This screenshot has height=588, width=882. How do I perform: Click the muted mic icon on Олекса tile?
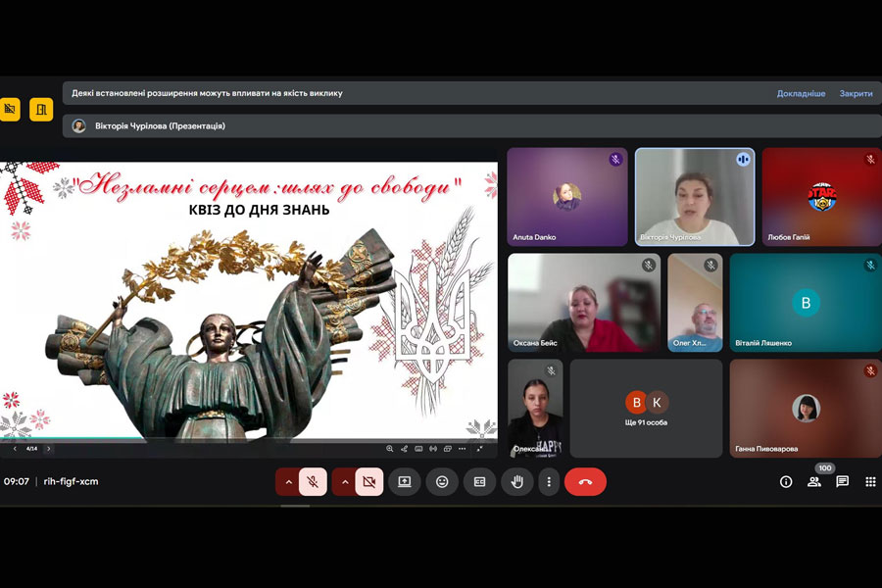551,370
